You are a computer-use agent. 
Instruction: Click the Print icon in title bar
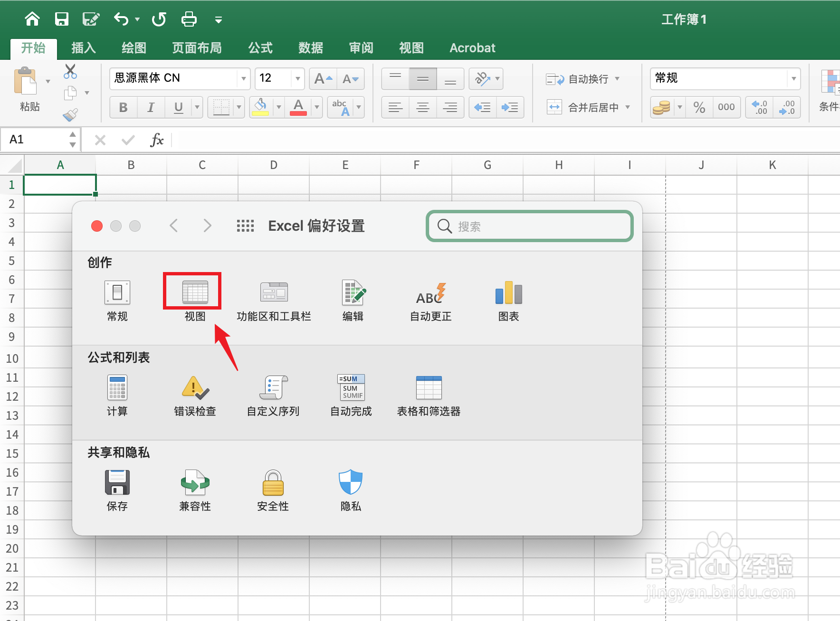pos(189,19)
